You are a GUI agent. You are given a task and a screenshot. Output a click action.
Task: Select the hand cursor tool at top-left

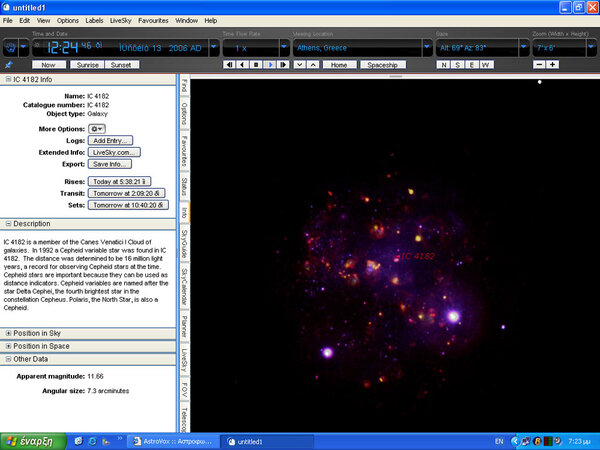[x=10, y=47]
